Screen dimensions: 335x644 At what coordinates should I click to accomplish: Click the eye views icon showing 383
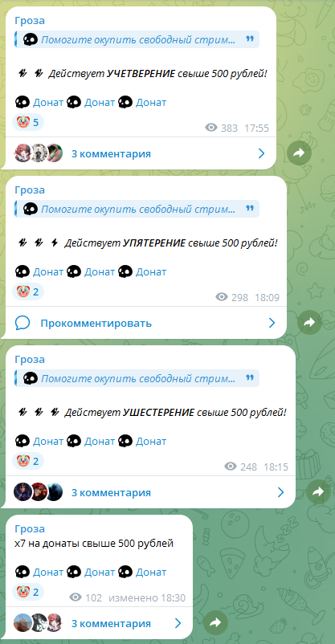coord(211,128)
